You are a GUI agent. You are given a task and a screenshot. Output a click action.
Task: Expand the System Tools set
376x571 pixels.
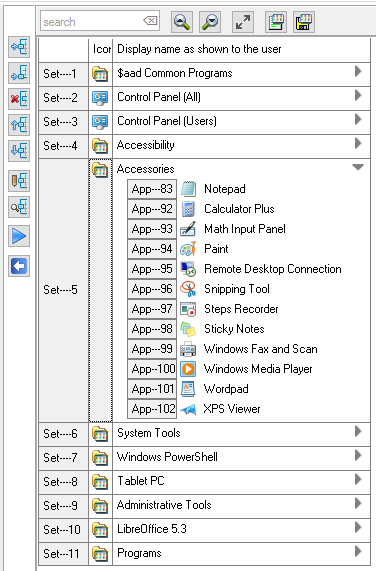coord(358,431)
